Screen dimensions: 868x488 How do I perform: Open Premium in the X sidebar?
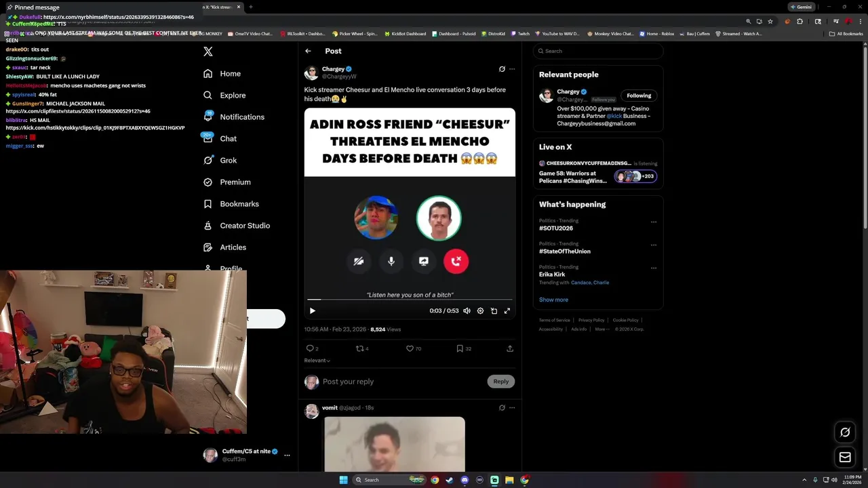click(x=226, y=182)
